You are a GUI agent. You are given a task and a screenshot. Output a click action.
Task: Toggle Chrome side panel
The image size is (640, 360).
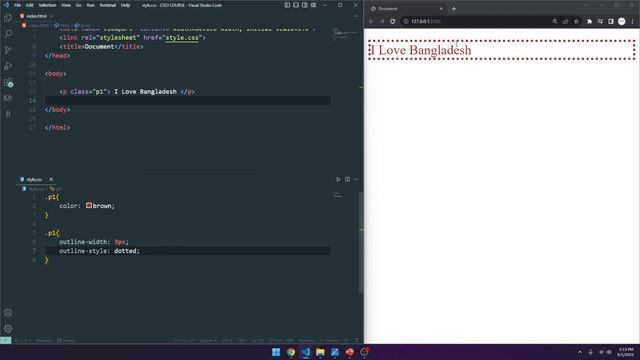coord(611,21)
